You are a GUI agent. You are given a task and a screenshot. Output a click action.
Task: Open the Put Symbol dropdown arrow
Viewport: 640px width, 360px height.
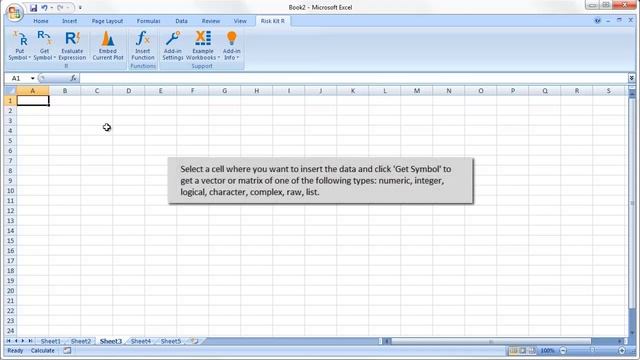(29, 58)
